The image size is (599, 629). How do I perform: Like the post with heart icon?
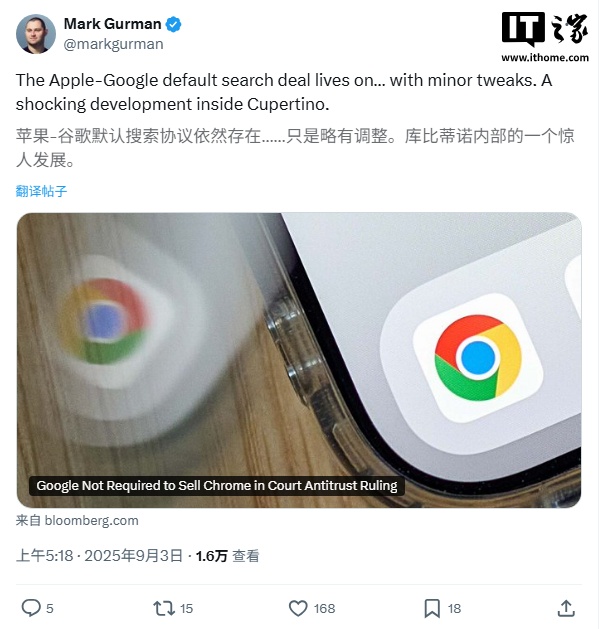[x=298, y=608]
